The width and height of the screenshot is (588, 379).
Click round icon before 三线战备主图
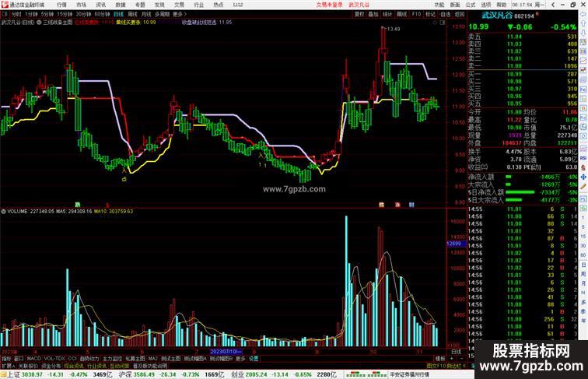point(39,23)
